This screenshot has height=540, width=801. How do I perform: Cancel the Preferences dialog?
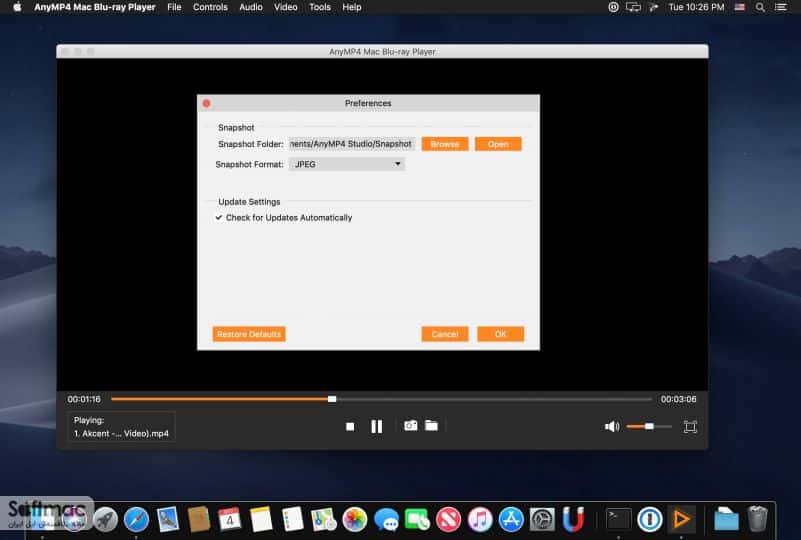click(445, 334)
